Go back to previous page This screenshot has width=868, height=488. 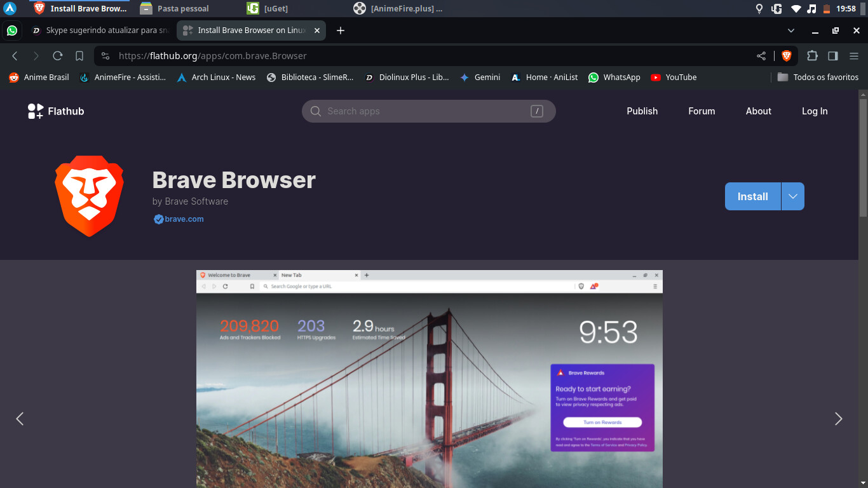click(x=15, y=56)
